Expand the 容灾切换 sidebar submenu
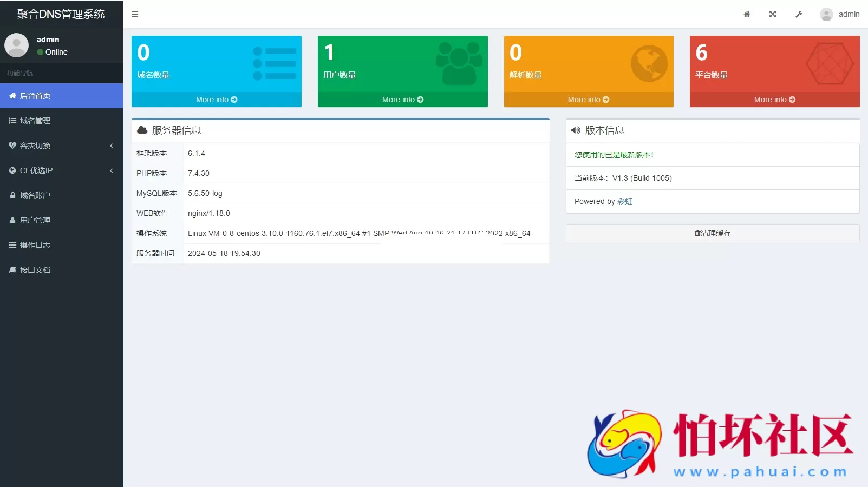 pyautogui.click(x=62, y=146)
